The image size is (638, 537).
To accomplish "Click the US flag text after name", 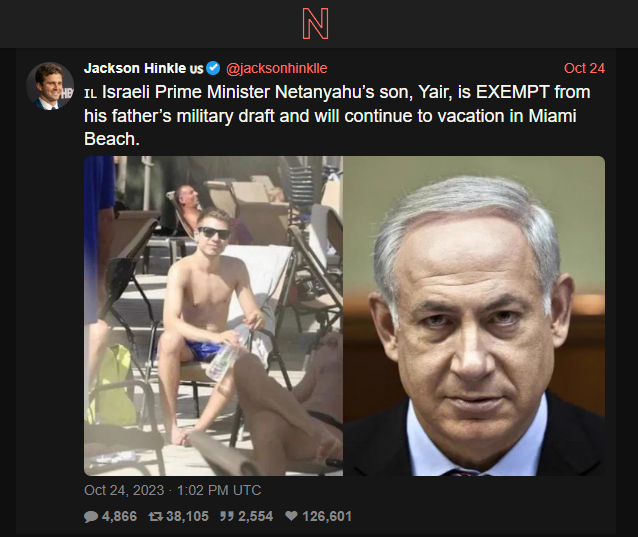I will (196, 69).
